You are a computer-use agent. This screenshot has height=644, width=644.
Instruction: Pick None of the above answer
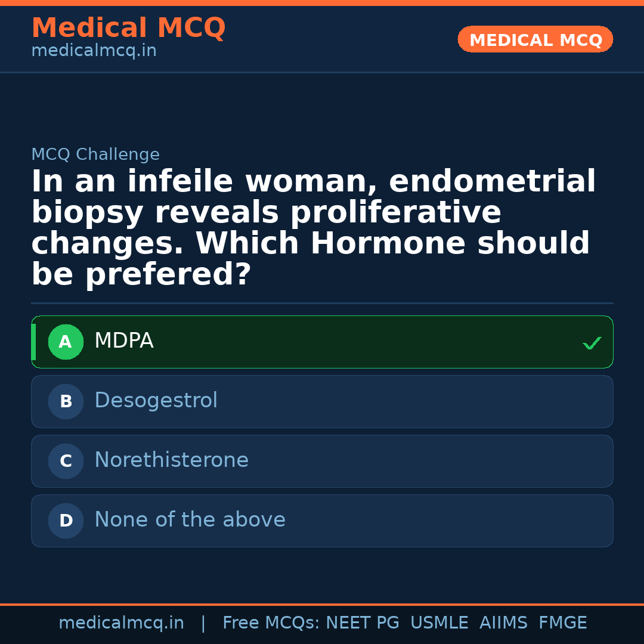pyautogui.click(x=190, y=520)
